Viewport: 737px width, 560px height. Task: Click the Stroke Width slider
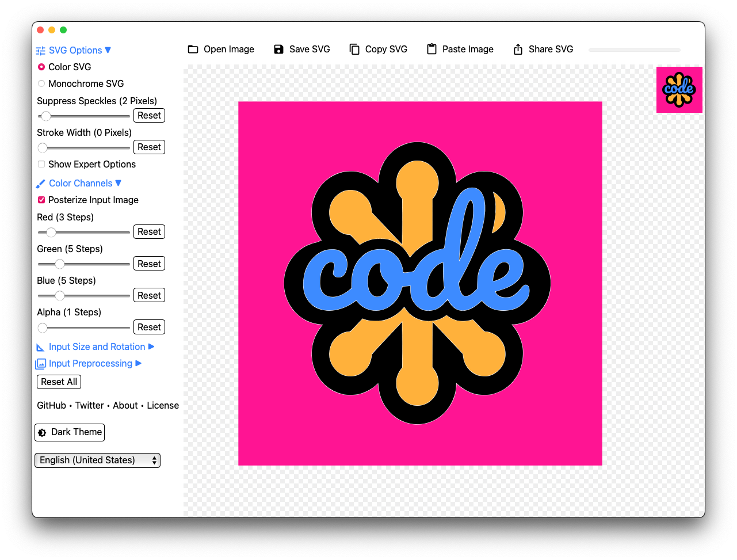click(83, 148)
